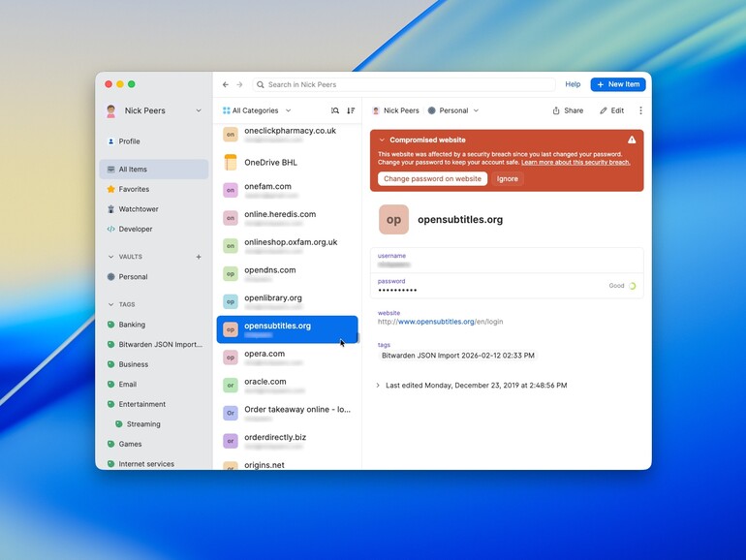Select openlibrary.org in the list
The height and width of the screenshot is (560, 746).
pyautogui.click(x=287, y=301)
